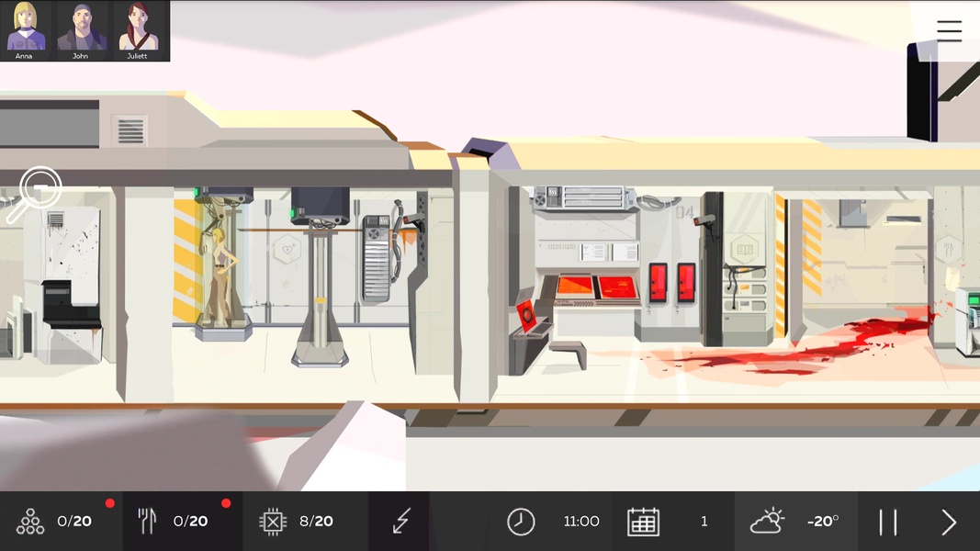Open the food supply fork and knife icon
The image size is (980, 551).
147,521
